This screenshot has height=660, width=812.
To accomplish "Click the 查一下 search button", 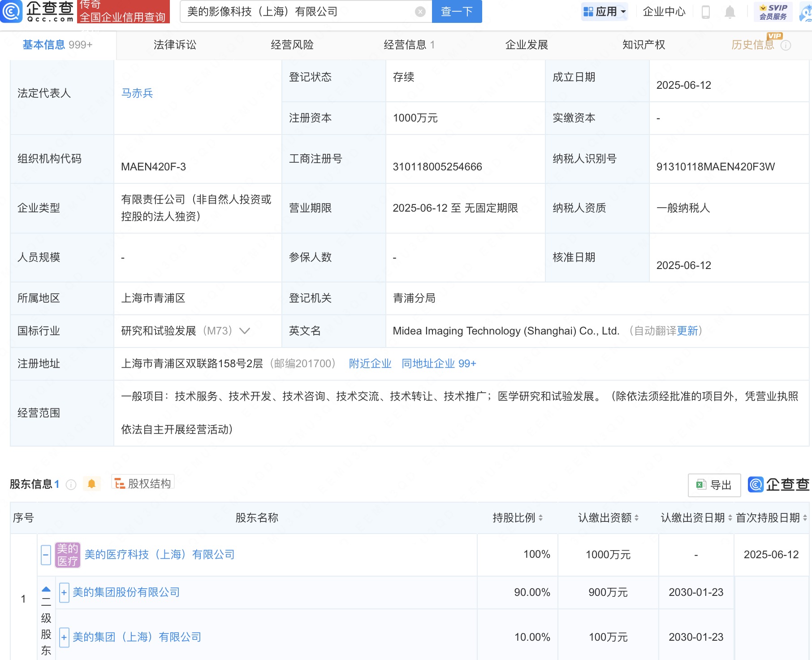I will [457, 12].
